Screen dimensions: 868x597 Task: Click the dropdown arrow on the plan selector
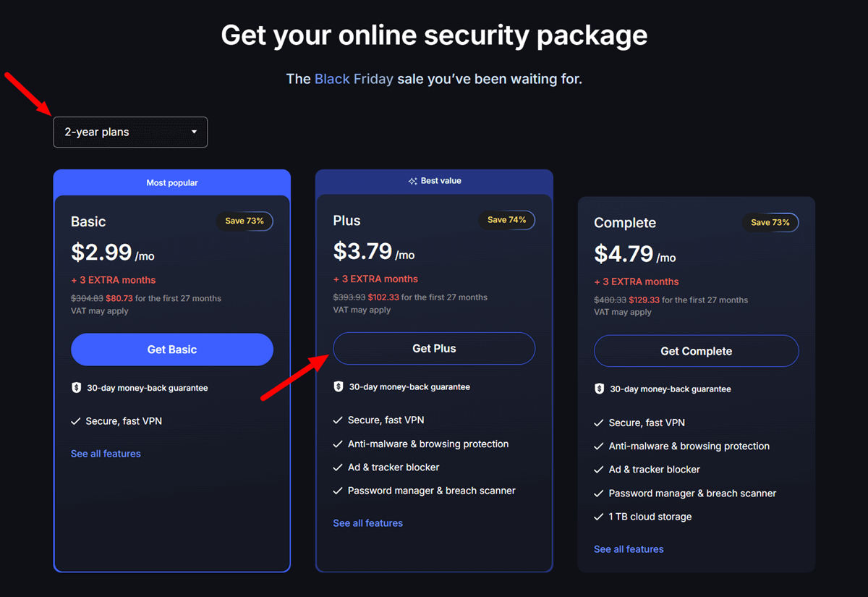tap(194, 132)
